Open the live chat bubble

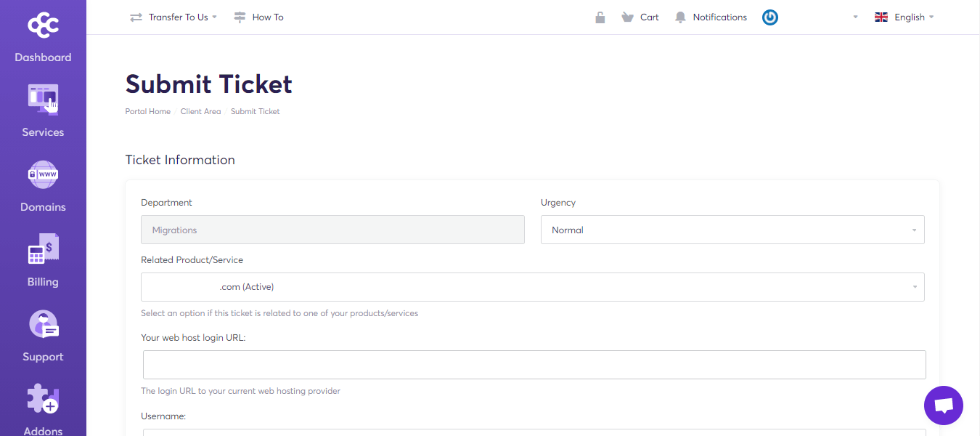click(x=943, y=405)
